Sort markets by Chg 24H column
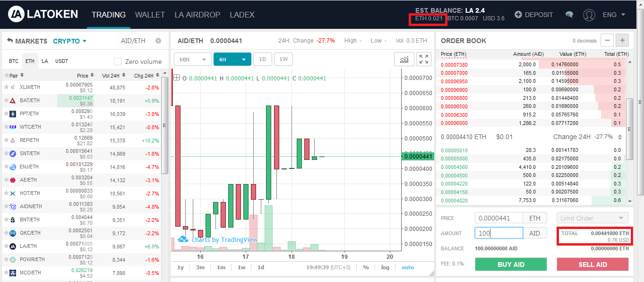Image resolution: width=644 pixels, height=282 pixels. point(146,75)
